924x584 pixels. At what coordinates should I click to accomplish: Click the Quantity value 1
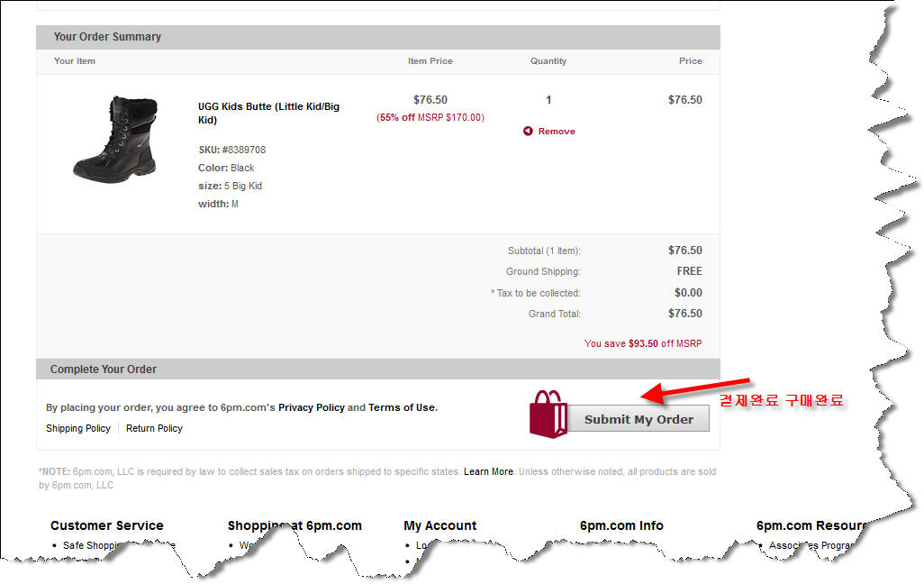tap(548, 100)
